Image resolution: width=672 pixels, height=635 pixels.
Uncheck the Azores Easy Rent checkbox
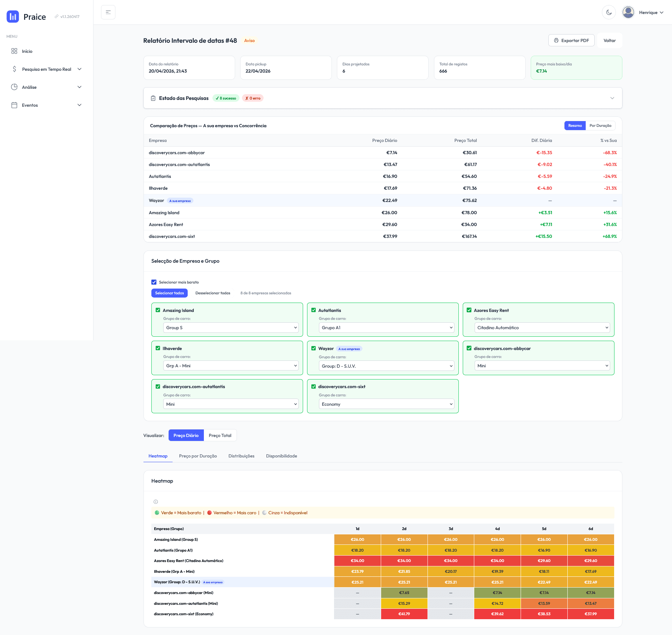(469, 310)
